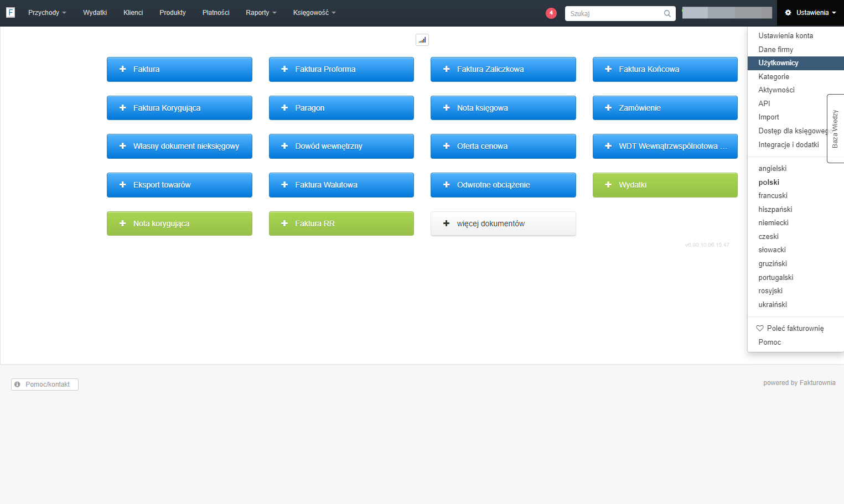Click the info icon in Pomoc/kontakt
844x504 pixels.
click(x=17, y=384)
